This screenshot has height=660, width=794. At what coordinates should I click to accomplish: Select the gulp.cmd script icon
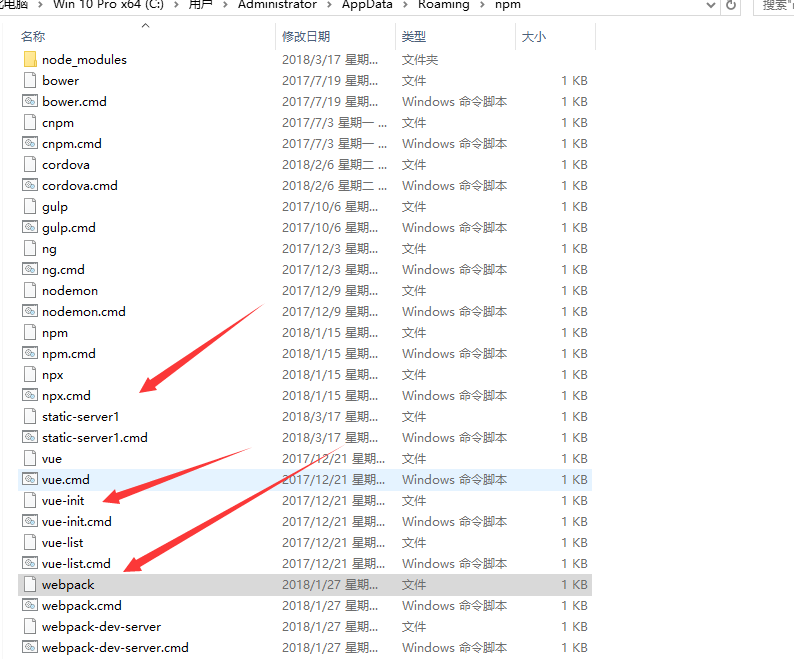tap(30, 227)
